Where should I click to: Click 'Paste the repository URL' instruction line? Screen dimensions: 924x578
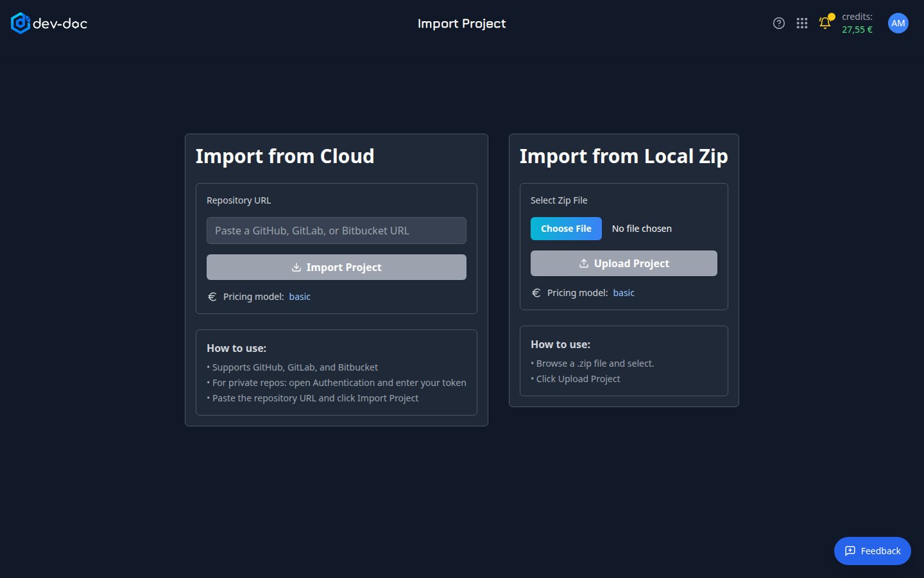pos(312,398)
